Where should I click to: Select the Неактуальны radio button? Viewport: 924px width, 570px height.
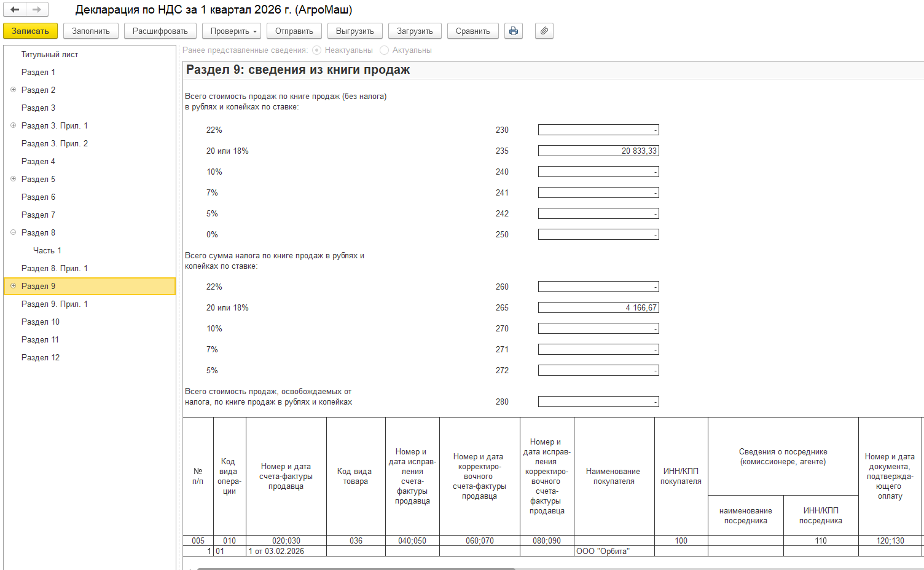pos(317,50)
